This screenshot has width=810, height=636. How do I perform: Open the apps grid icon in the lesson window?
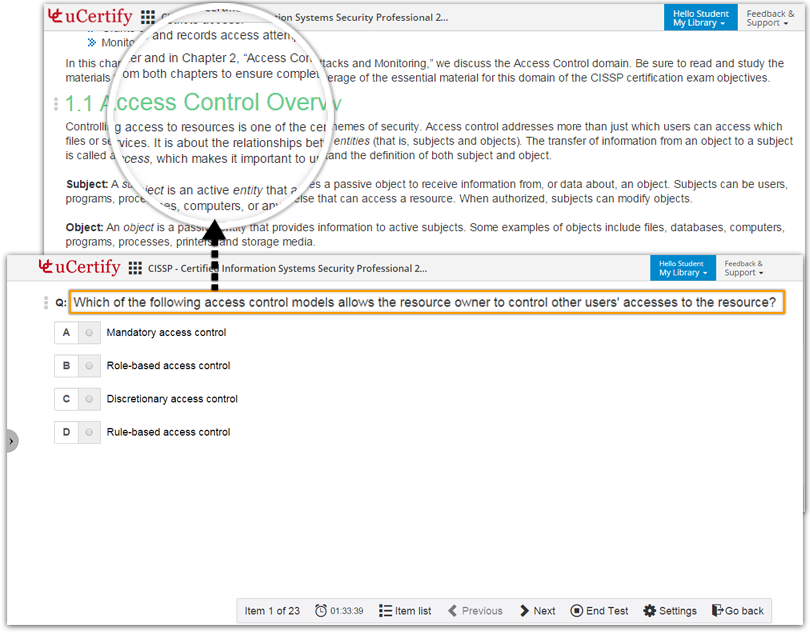(x=148, y=17)
